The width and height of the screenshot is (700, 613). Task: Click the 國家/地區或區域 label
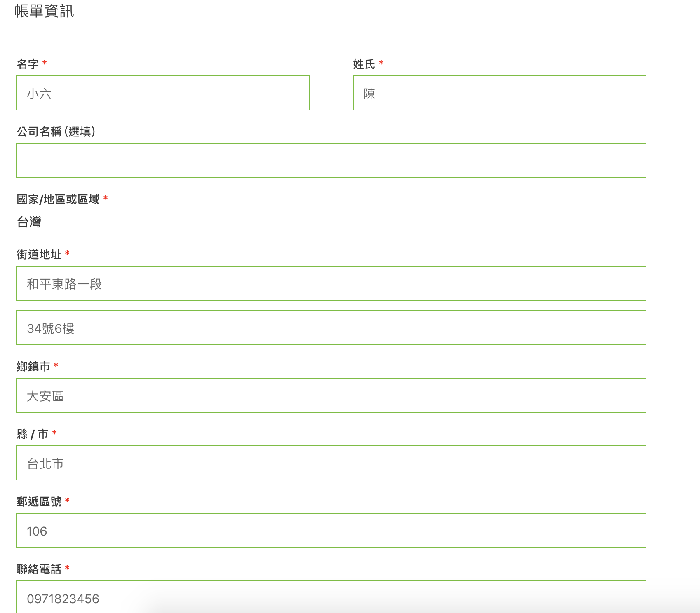coord(58,199)
